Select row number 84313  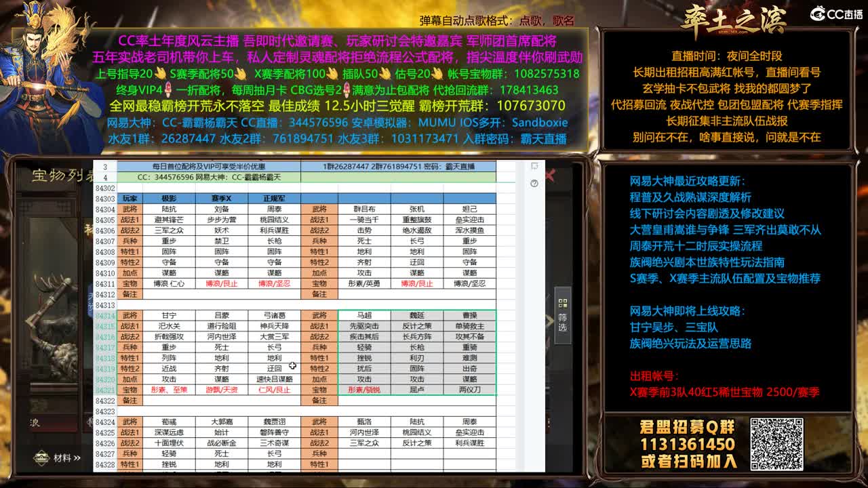click(105, 305)
